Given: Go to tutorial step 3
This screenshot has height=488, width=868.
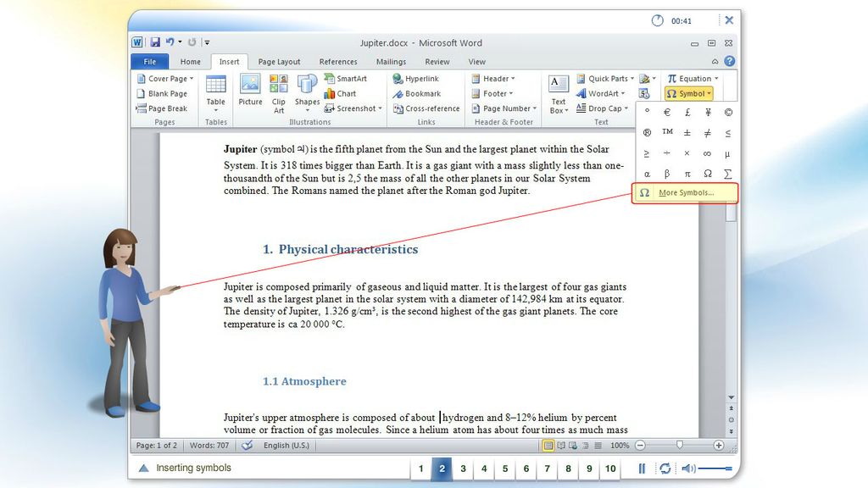Looking at the screenshot, I should 463,468.
